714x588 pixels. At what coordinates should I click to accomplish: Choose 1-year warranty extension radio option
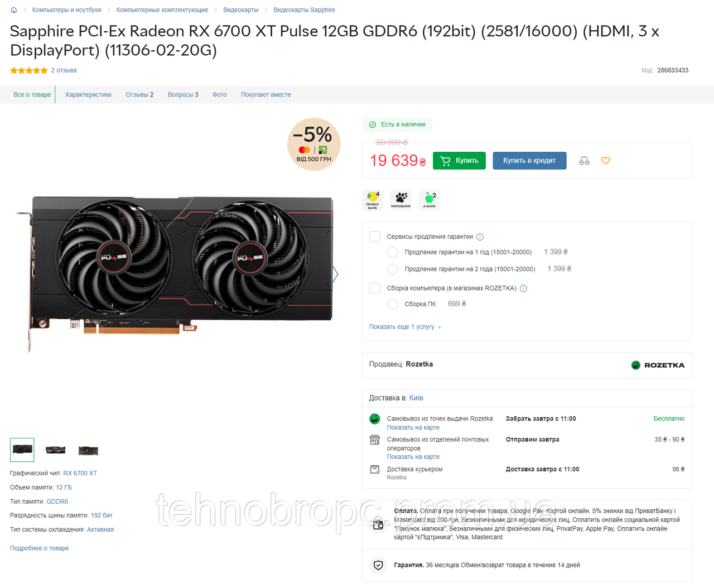(393, 252)
